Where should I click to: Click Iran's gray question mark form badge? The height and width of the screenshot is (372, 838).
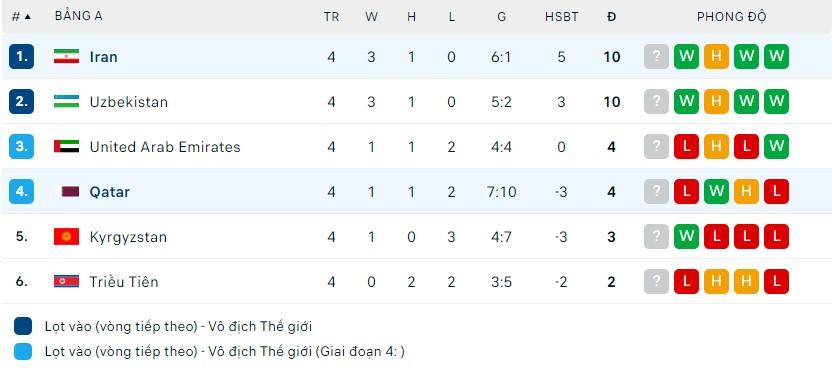656,57
